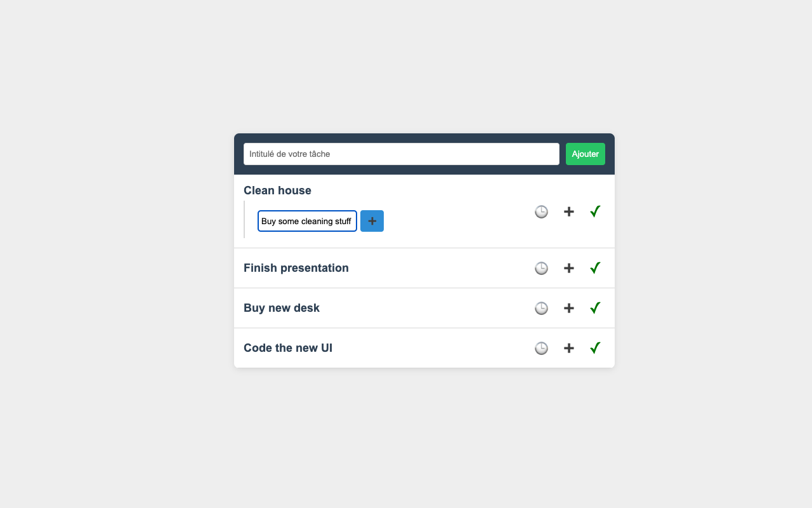Mark Clean house as done

coord(595,211)
